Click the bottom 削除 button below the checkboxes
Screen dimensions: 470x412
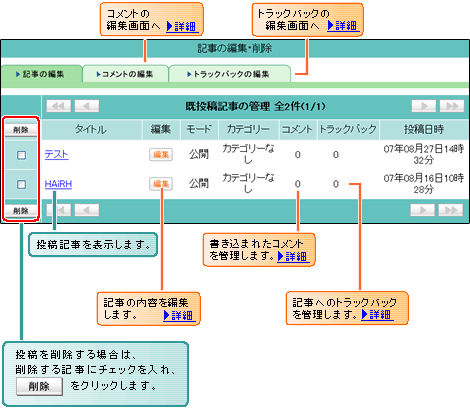point(21,211)
